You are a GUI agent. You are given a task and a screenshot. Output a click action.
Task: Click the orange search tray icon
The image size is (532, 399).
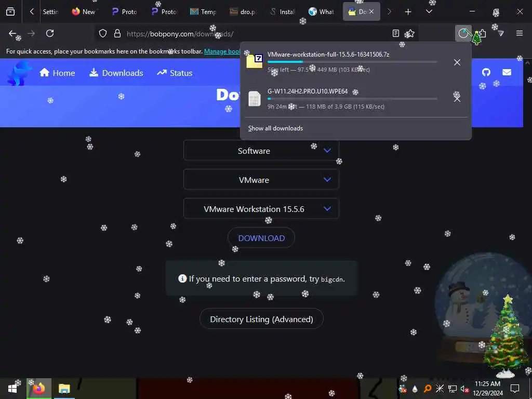[428, 389]
